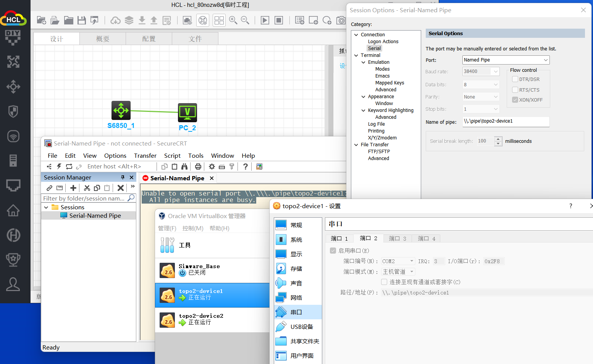Image resolution: width=593 pixels, height=364 pixels.
Task: Open the SecureCRT Transfer menu
Action: [145, 155]
